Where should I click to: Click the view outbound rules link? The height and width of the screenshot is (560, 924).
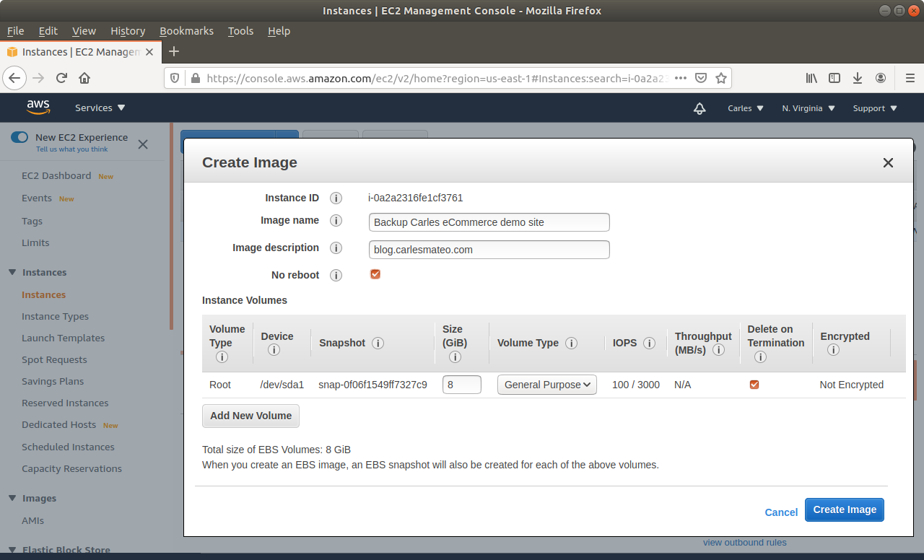click(x=745, y=543)
